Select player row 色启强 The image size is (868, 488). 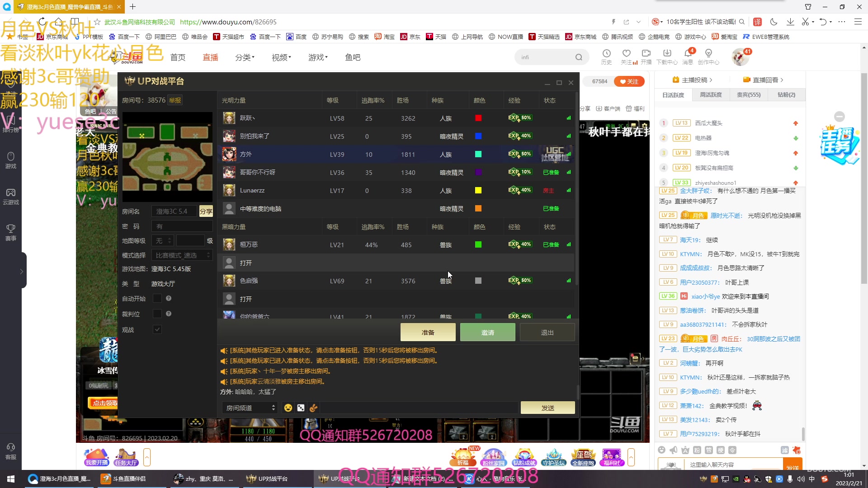pyautogui.click(x=396, y=281)
